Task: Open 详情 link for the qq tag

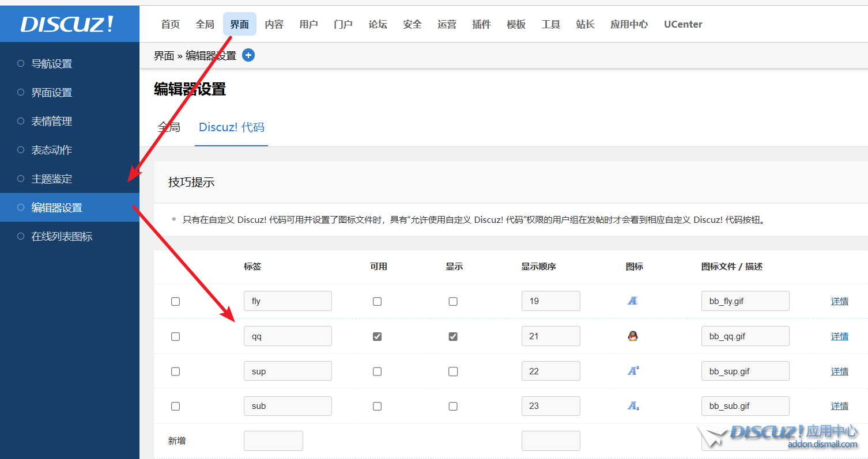Action: click(x=839, y=336)
